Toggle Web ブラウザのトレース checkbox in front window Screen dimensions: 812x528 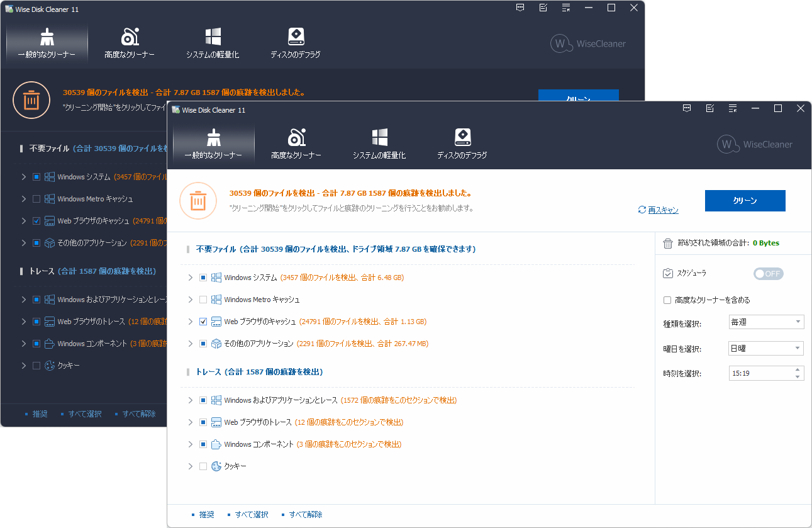point(203,422)
